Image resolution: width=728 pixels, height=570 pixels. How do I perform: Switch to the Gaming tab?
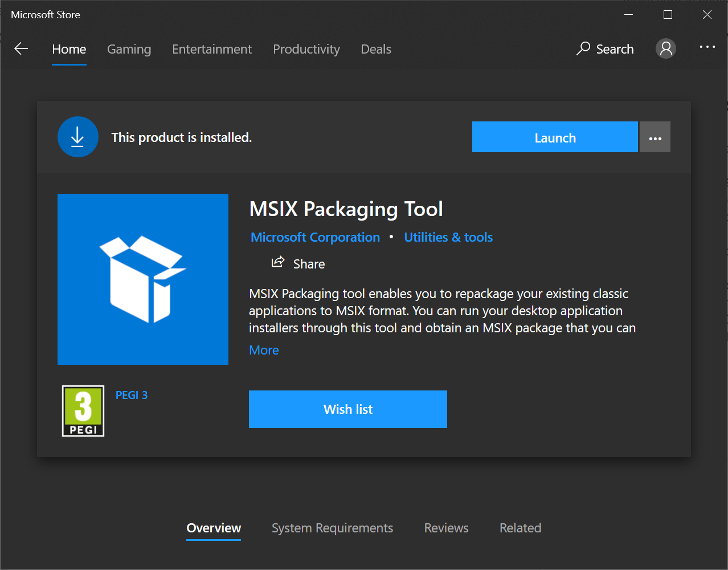pyautogui.click(x=129, y=49)
